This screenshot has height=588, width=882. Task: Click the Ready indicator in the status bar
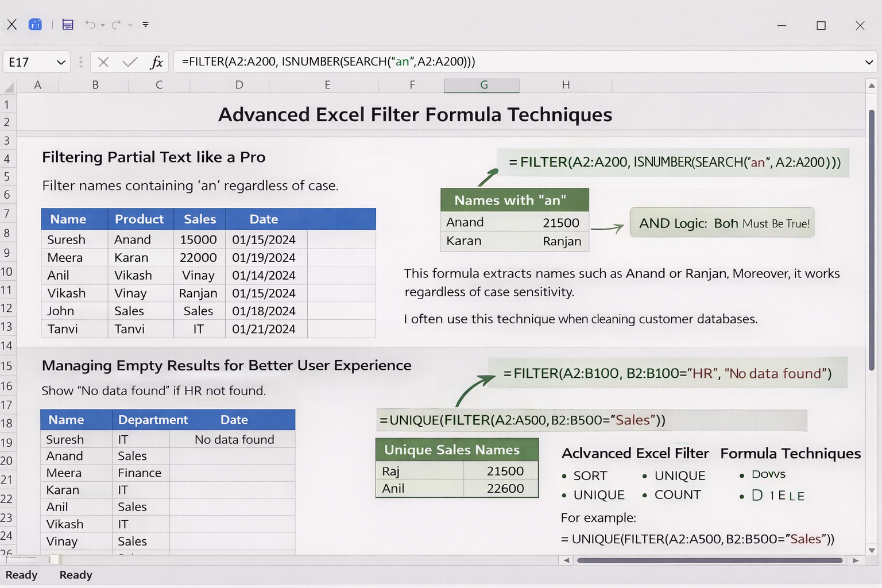tap(22, 575)
